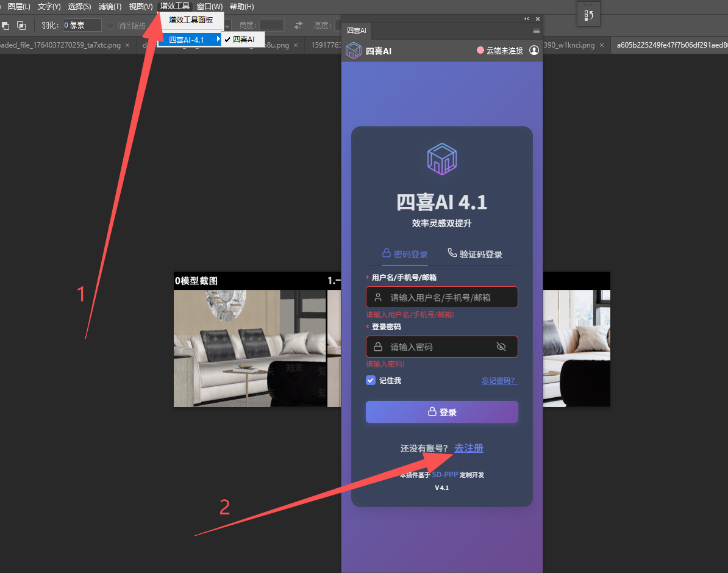The width and height of the screenshot is (728, 573).
Task: Click the 去注册 link
Action: click(x=469, y=449)
